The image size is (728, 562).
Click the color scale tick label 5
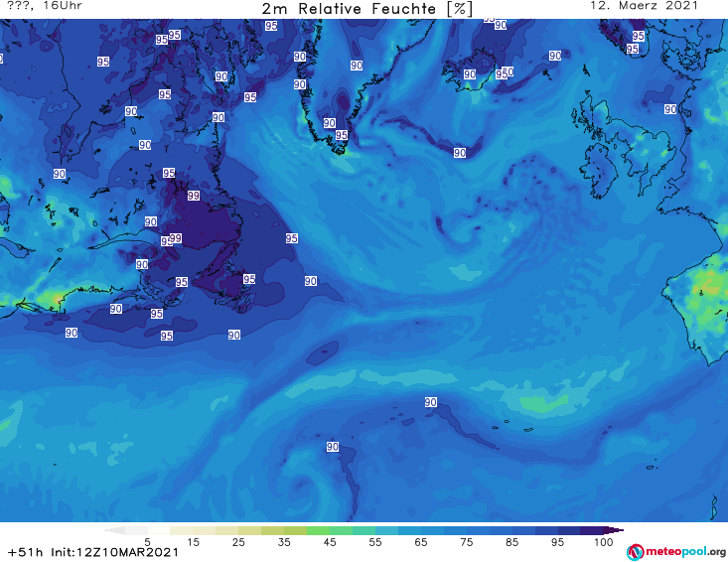tap(147, 542)
